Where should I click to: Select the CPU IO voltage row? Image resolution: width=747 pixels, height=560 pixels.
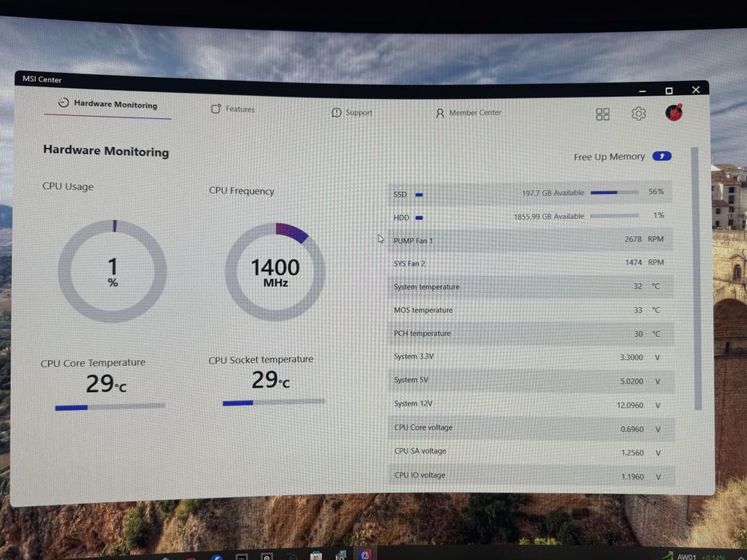click(x=530, y=476)
